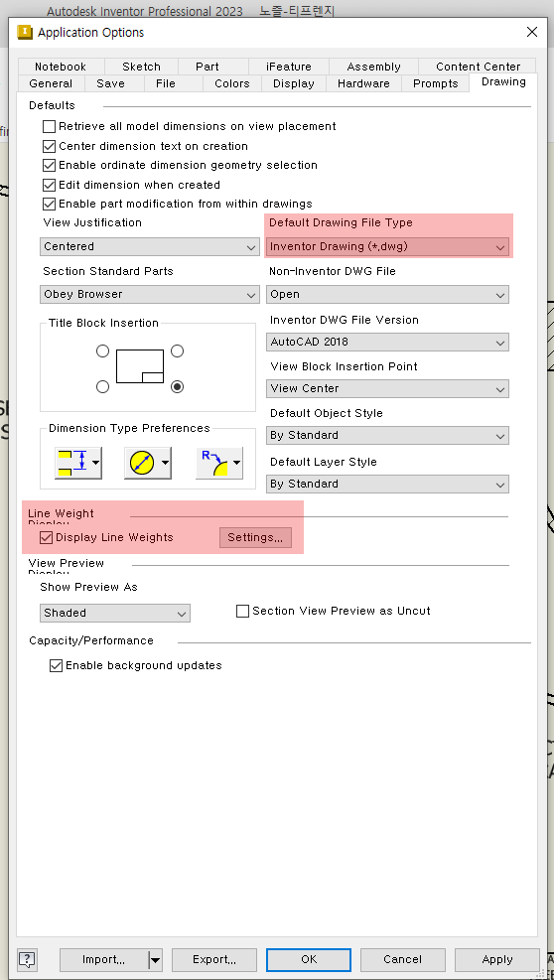Open Section Standard Parts dropdown
This screenshot has height=980, width=554.
(x=150, y=294)
